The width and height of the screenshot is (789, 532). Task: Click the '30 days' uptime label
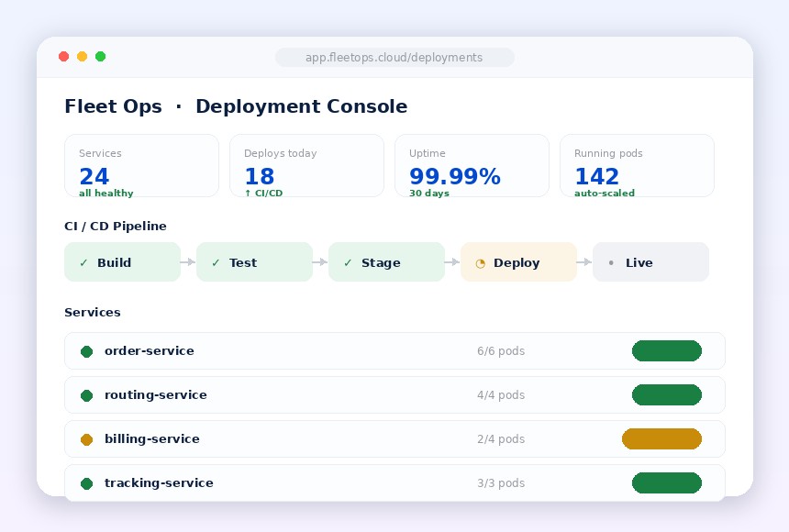pos(429,194)
